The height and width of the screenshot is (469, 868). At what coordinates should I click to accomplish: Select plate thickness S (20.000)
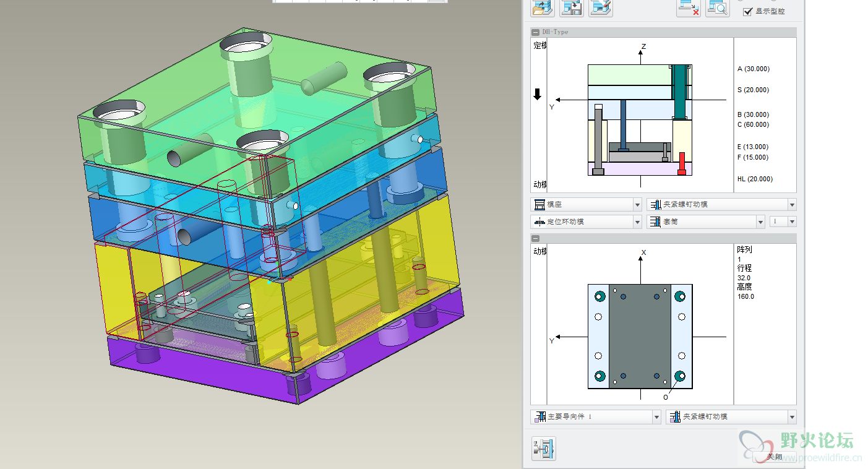click(x=753, y=90)
